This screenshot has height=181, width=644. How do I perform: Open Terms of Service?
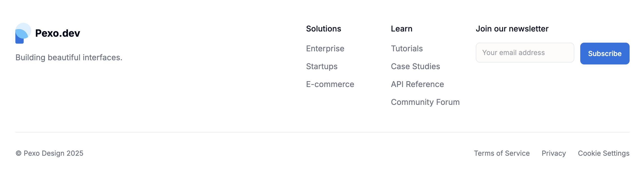tap(502, 153)
